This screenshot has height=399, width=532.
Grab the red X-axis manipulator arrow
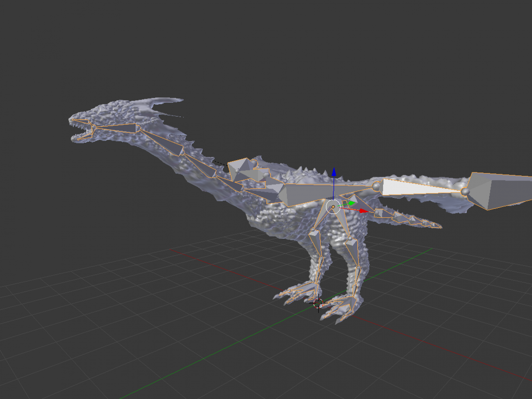click(x=363, y=211)
